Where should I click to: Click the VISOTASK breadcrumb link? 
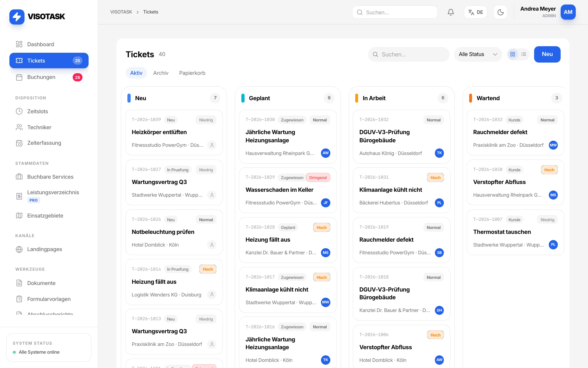(121, 12)
